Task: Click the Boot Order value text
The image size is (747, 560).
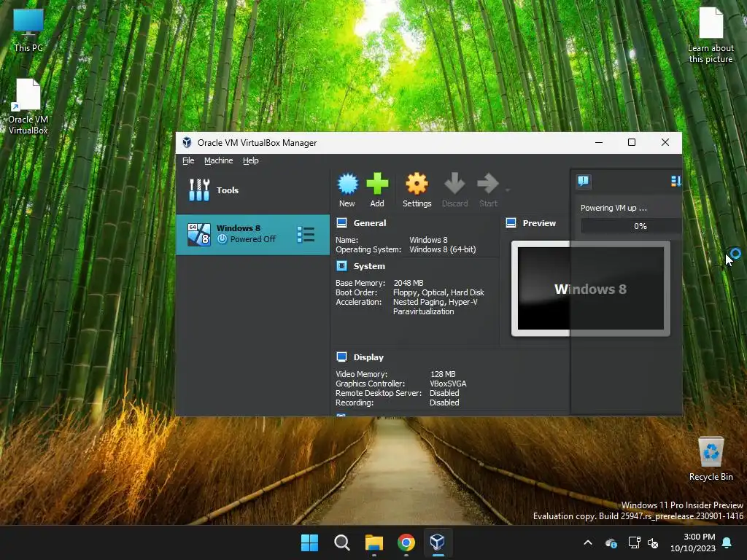Action: (x=438, y=292)
